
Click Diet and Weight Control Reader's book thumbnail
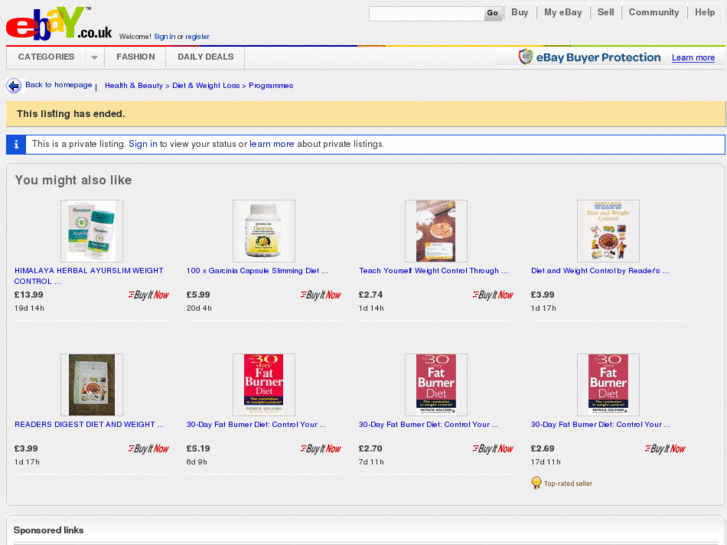(x=608, y=231)
